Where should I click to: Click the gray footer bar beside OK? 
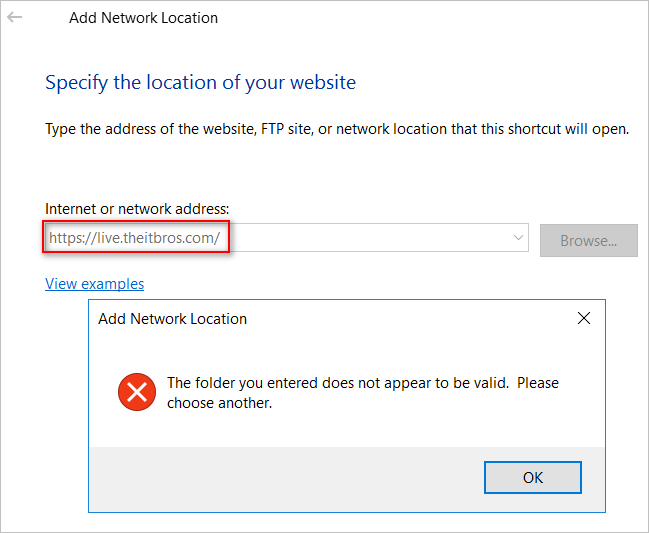click(286, 478)
